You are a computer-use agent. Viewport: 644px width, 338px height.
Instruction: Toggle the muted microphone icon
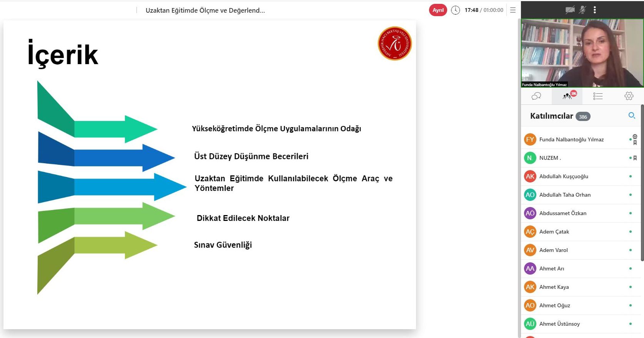(x=582, y=10)
